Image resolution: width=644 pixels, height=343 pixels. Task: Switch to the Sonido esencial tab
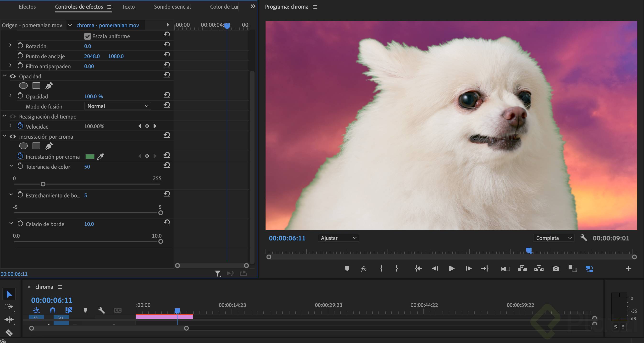172,7
